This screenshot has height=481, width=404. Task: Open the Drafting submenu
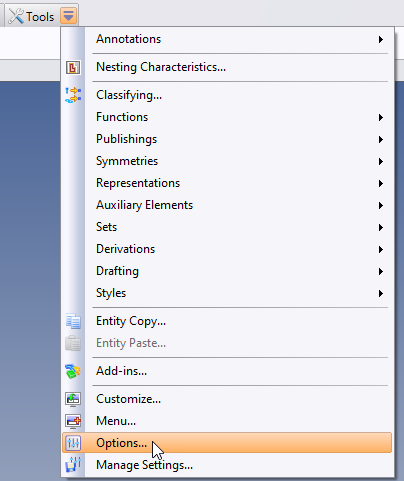point(227,271)
